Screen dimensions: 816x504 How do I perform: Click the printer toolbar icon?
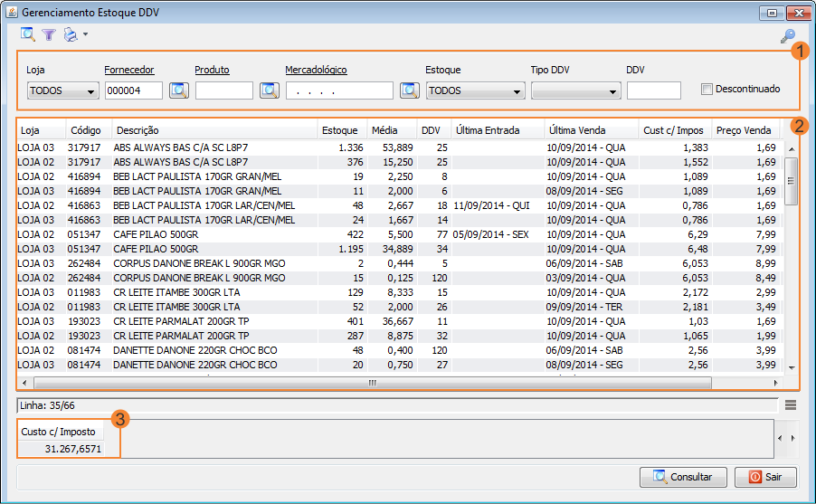pyautogui.click(x=71, y=35)
